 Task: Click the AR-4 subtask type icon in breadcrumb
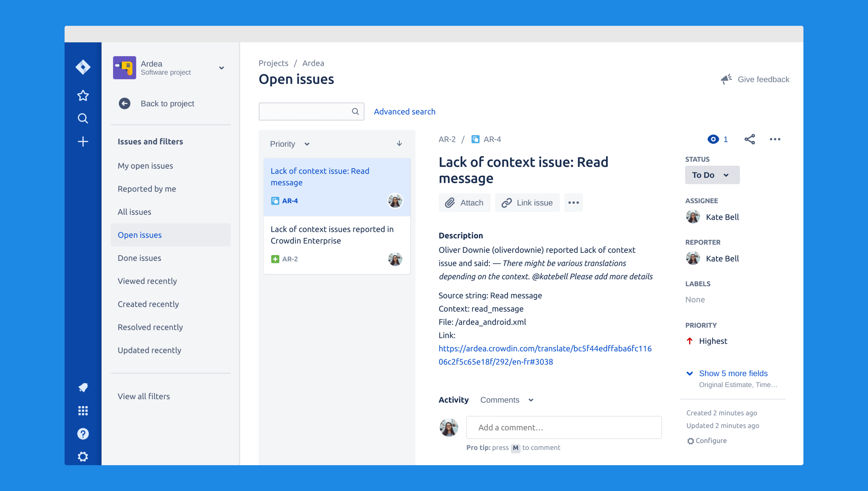[x=475, y=139]
